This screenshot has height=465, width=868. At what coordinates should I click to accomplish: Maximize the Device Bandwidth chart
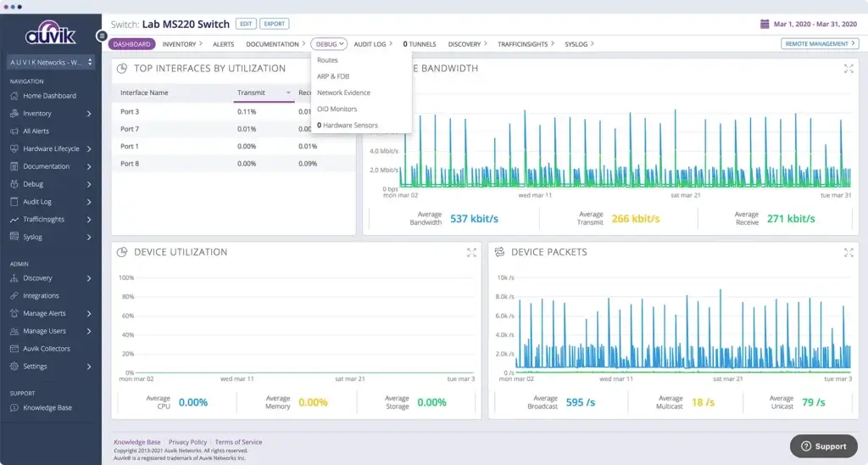849,69
